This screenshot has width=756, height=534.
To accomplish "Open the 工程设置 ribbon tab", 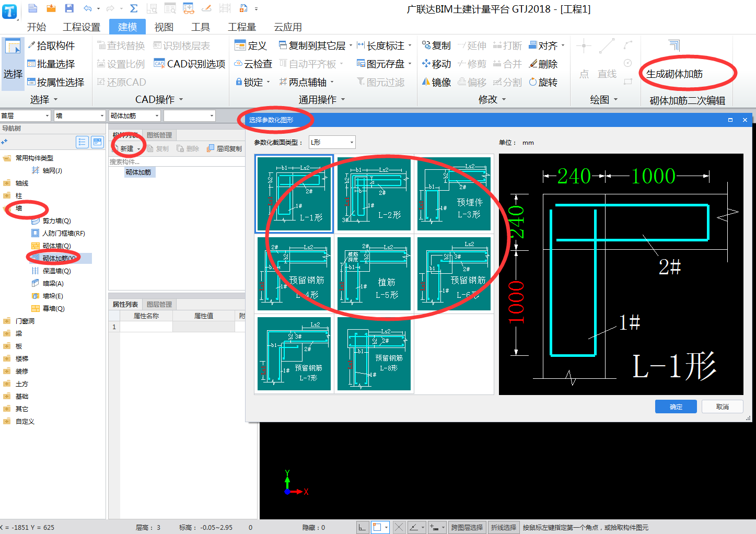I will tap(82, 27).
